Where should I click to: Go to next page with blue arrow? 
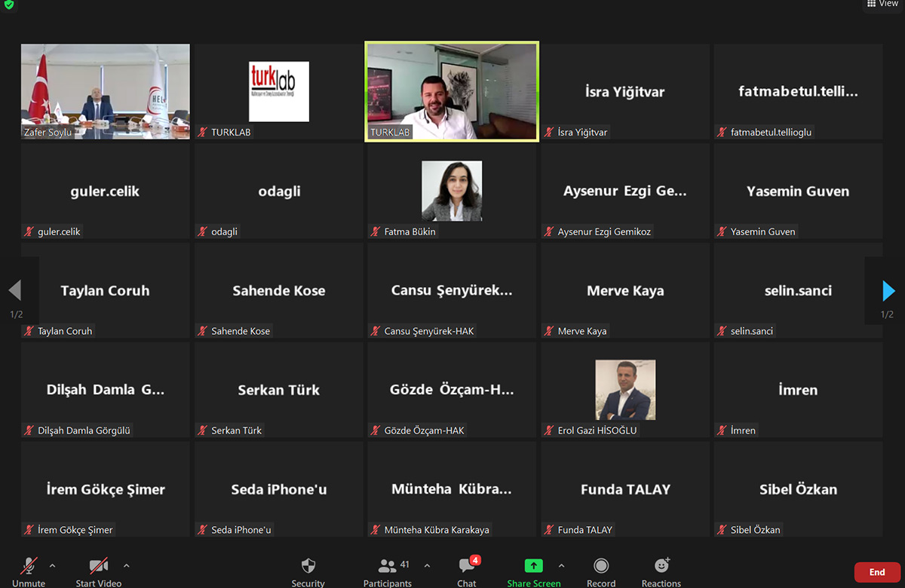point(888,290)
